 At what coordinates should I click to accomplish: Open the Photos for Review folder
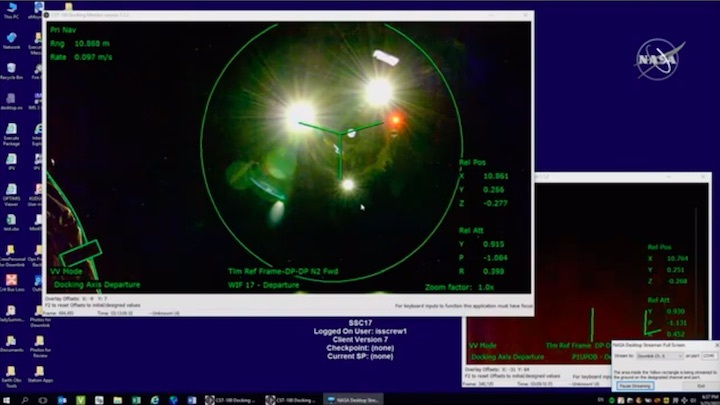[40, 346]
